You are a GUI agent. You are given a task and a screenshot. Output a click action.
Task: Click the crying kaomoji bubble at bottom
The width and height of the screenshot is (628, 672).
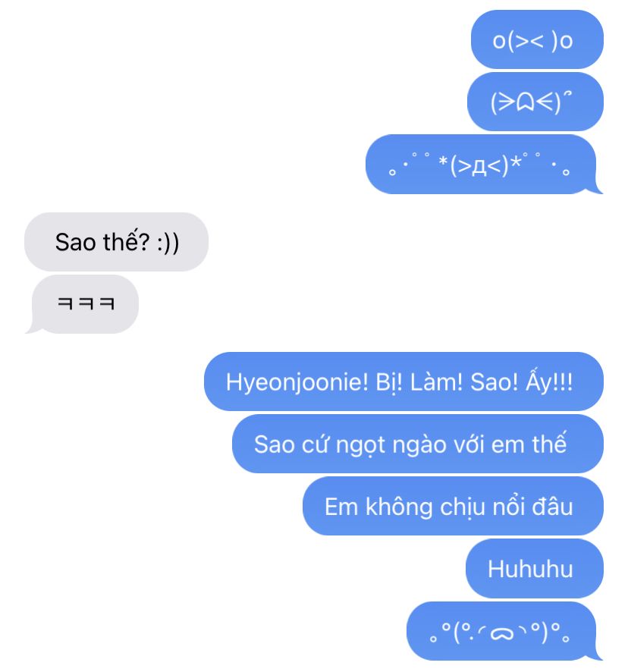point(504,631)
